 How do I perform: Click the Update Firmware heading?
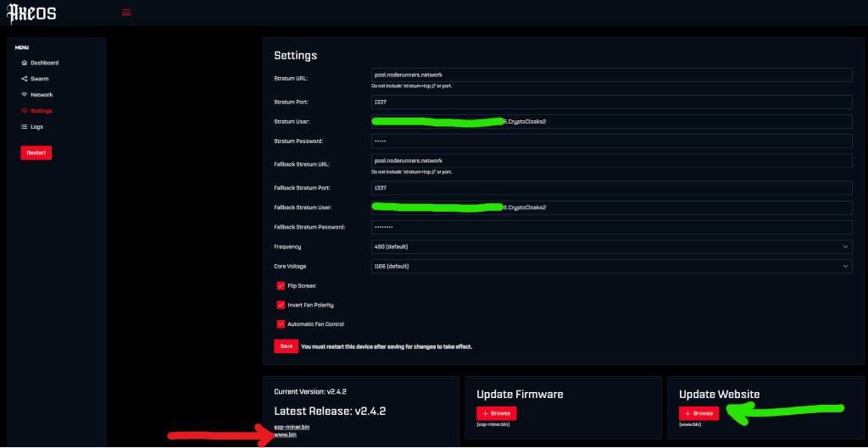point(520,395)
